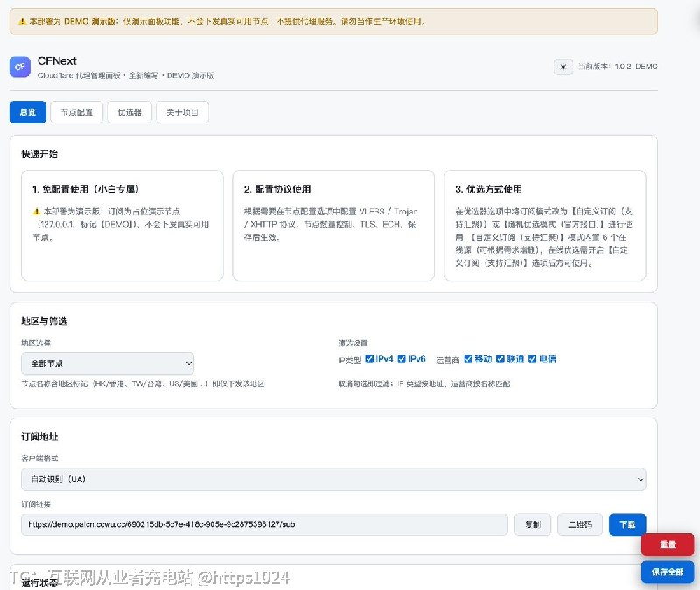The height and width of the screenshot is (590, 700).
Task: Click the 当前版本: 1.0.2-DEMO text
Action: (618, 67)
